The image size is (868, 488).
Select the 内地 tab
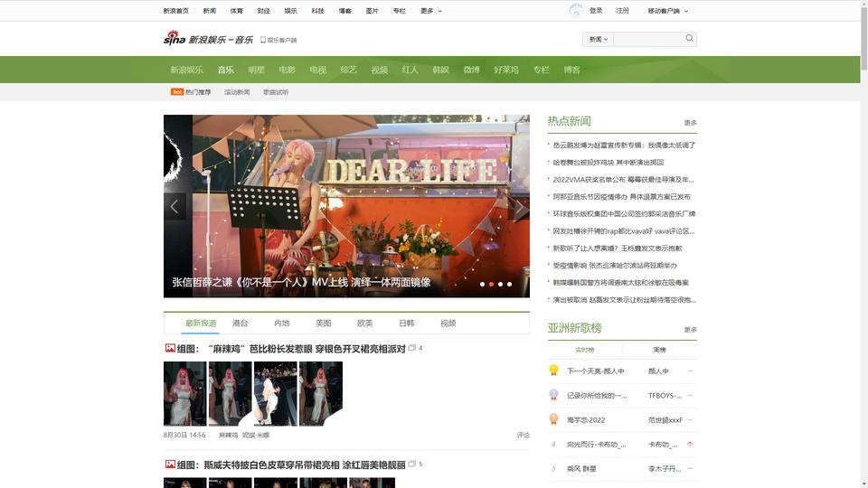[282, 324]
